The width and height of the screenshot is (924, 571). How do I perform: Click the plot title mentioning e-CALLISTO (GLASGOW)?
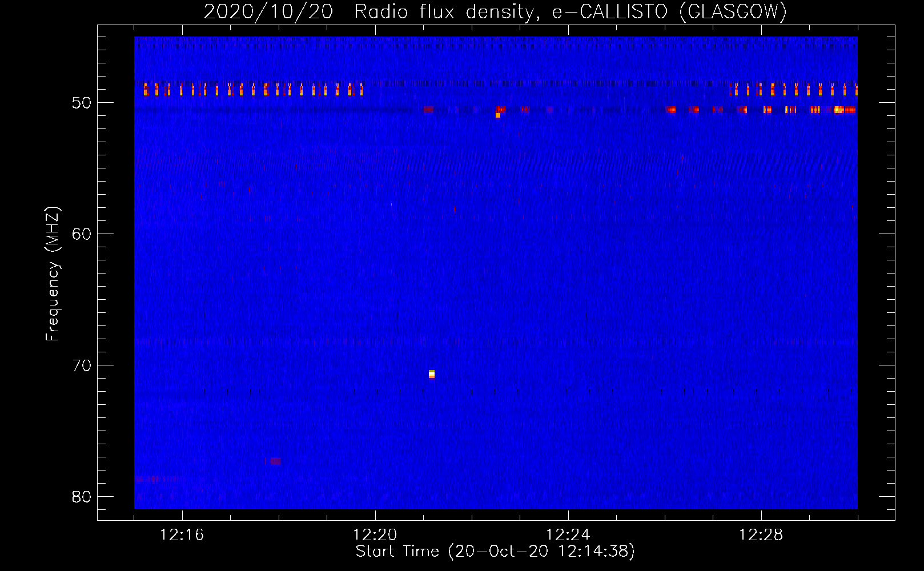[x=495, y=11]
